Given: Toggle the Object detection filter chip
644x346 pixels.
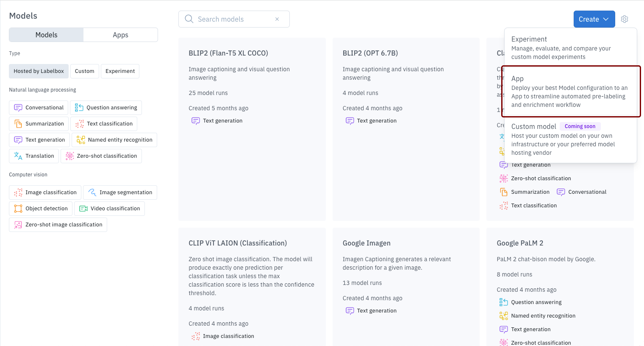Looking at the screenshot, I should (x=41, y=209).
